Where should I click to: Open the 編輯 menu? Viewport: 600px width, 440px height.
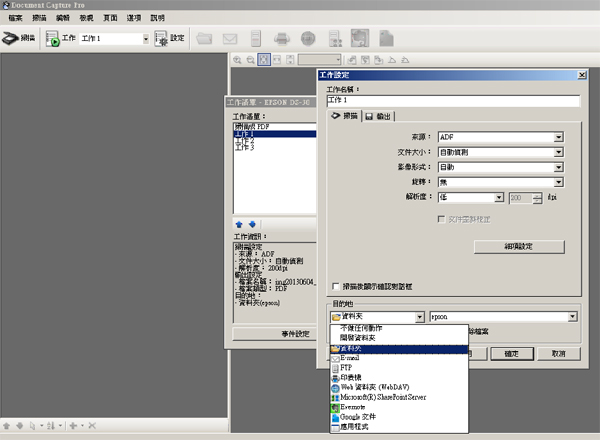click(63, 18)
